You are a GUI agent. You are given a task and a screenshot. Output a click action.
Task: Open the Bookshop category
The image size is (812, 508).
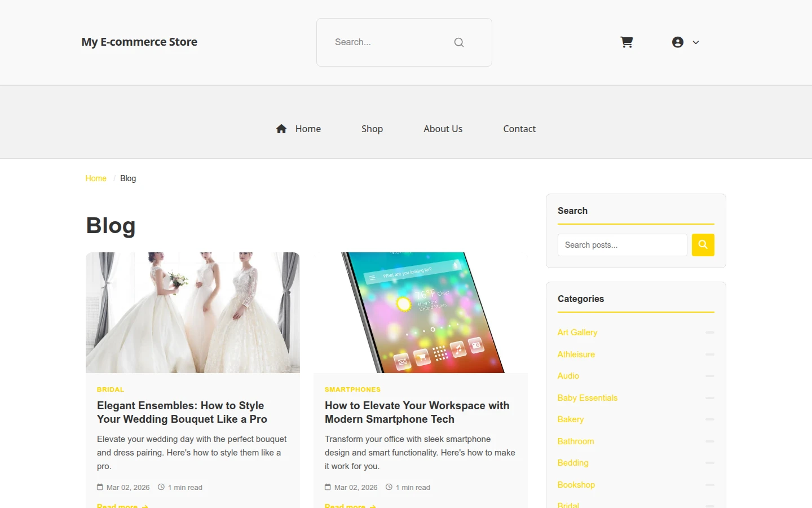point(576,485)
